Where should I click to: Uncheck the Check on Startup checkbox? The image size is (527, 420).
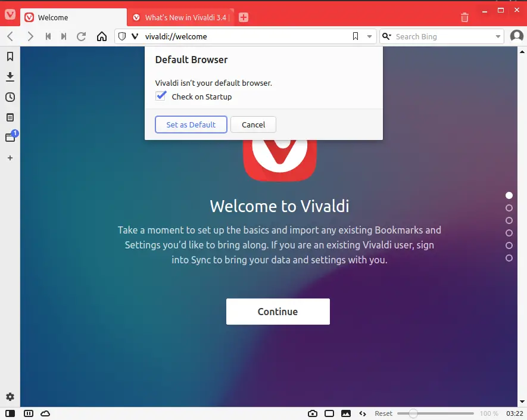tap(161, 96)
